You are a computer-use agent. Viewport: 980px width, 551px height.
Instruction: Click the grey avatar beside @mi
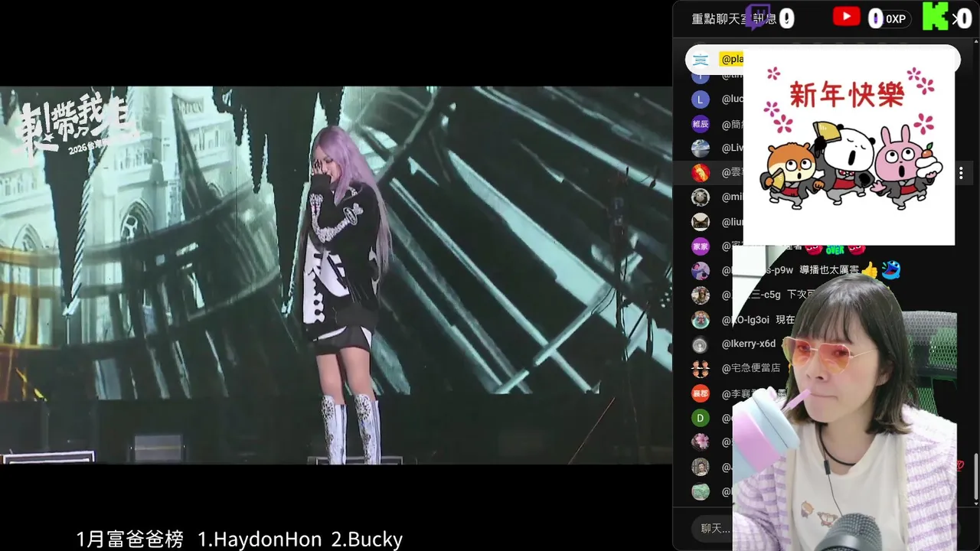701,197
